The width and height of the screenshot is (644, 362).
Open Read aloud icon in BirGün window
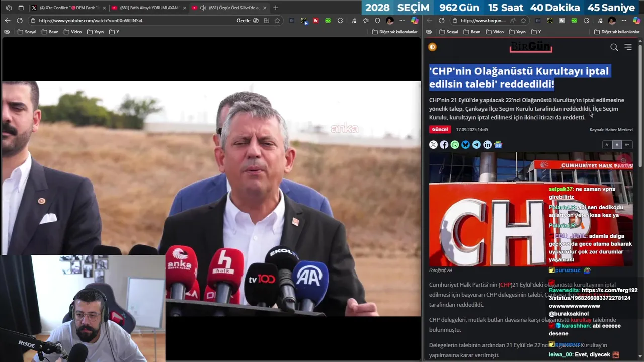(513, 21)
